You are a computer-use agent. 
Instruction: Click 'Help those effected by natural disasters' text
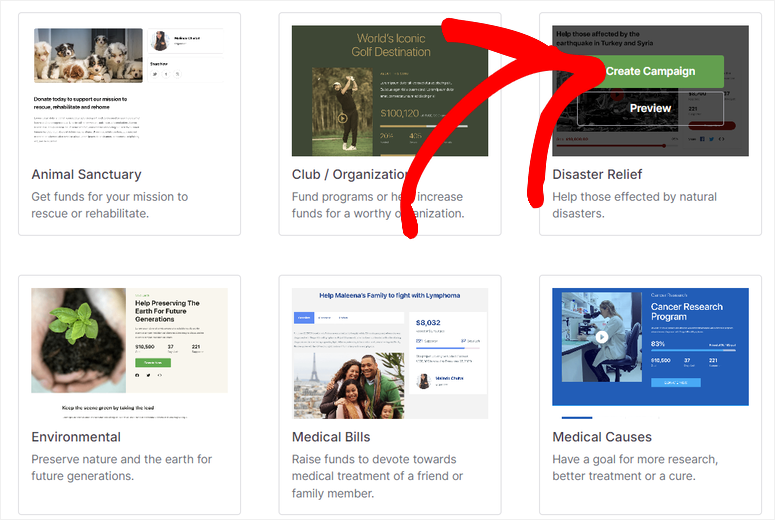coord(635,205)
